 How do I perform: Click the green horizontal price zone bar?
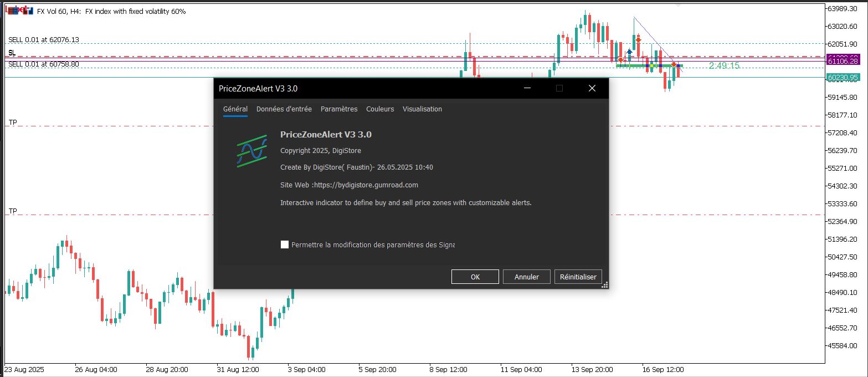tap(649, 65)
